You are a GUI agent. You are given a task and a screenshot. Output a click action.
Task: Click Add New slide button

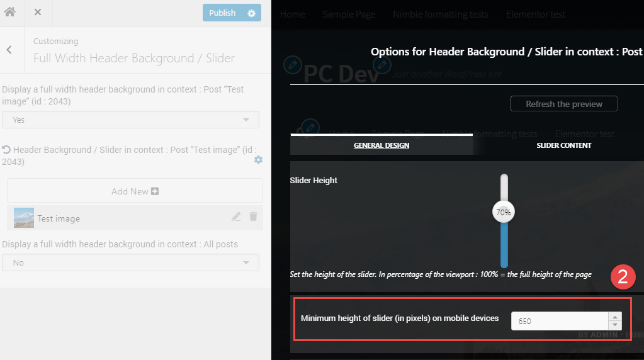135,191
